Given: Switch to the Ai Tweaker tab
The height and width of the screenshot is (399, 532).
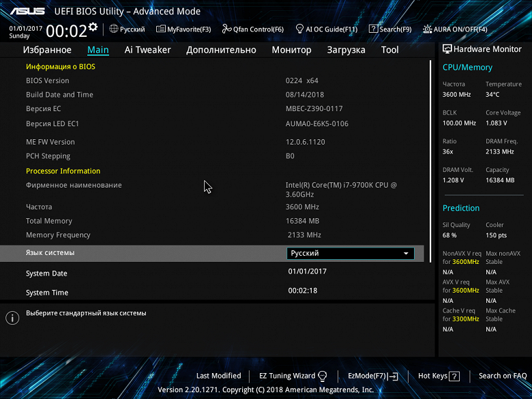Looking at the screenshot, I should click(147, 50).
